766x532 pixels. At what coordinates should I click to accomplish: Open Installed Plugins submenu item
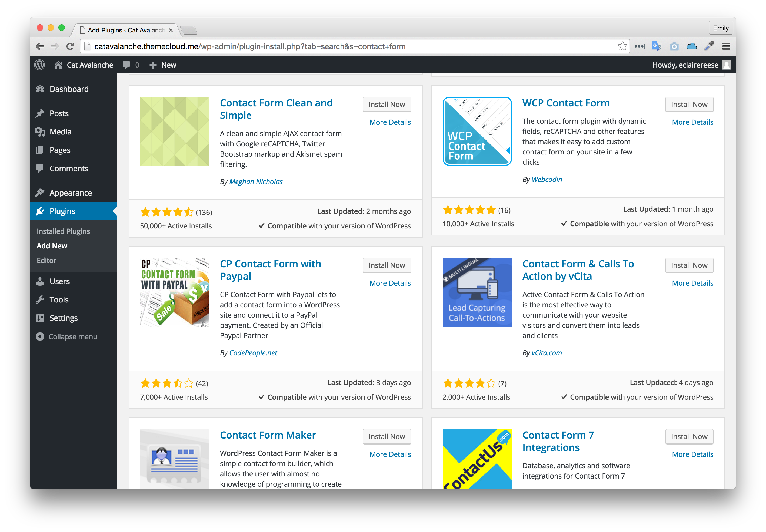[x=64, y=231]
